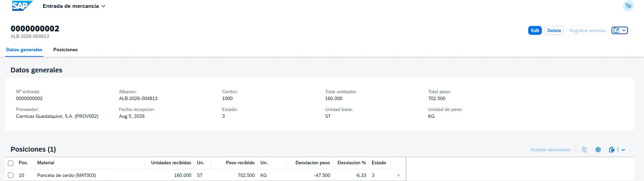Open row 10 details chevron

[398, 175]
